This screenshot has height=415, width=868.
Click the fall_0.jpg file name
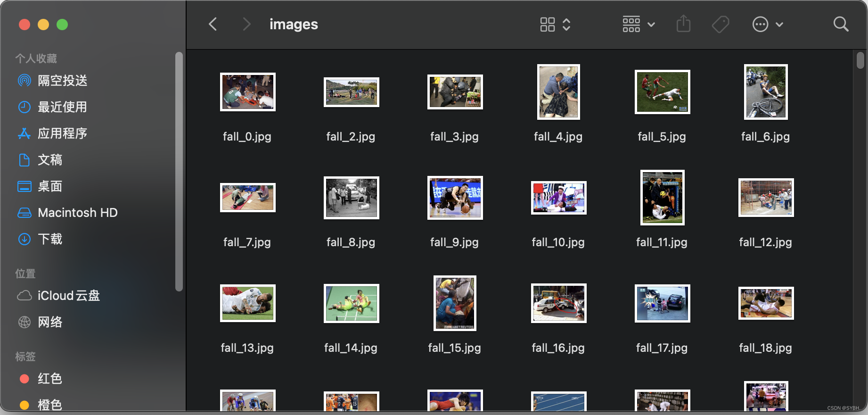pos(247,137)
